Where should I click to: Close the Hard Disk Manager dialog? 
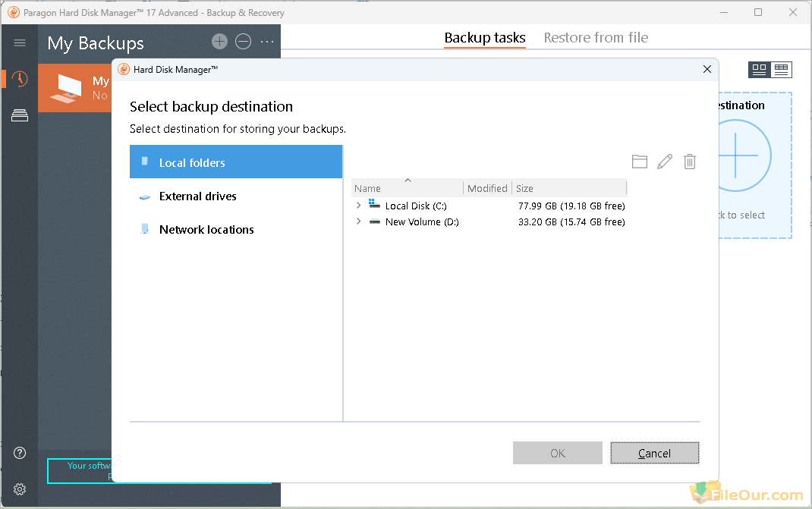pos(707,69)
